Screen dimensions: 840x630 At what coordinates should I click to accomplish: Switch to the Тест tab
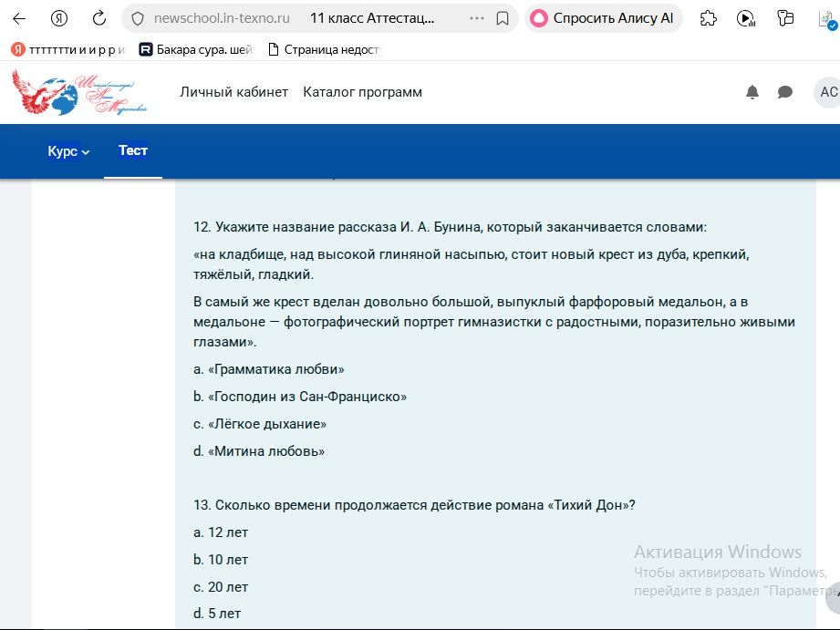click(x=133, y=150)
